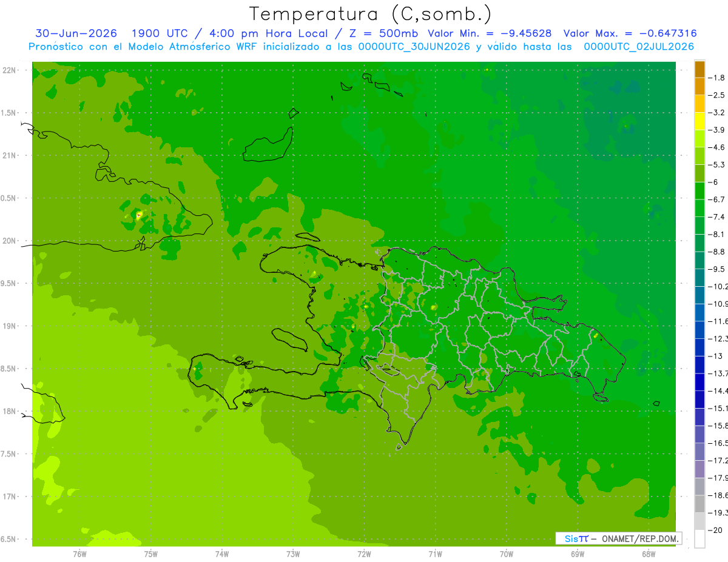Click the '69W' longitude label
728x562 pixels.
[x=578, y=554]
